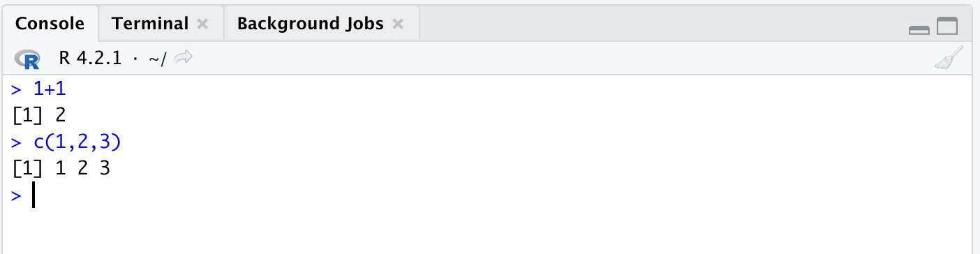Screen dimensions: 980x254
Task: Switch to the Console tab
Action: point(50,24)
